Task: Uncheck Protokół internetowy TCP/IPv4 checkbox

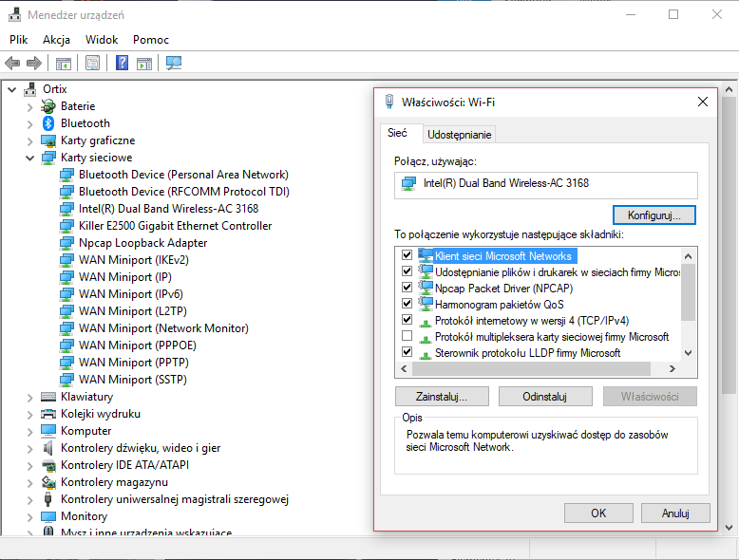Action: [x=407, y=320]
